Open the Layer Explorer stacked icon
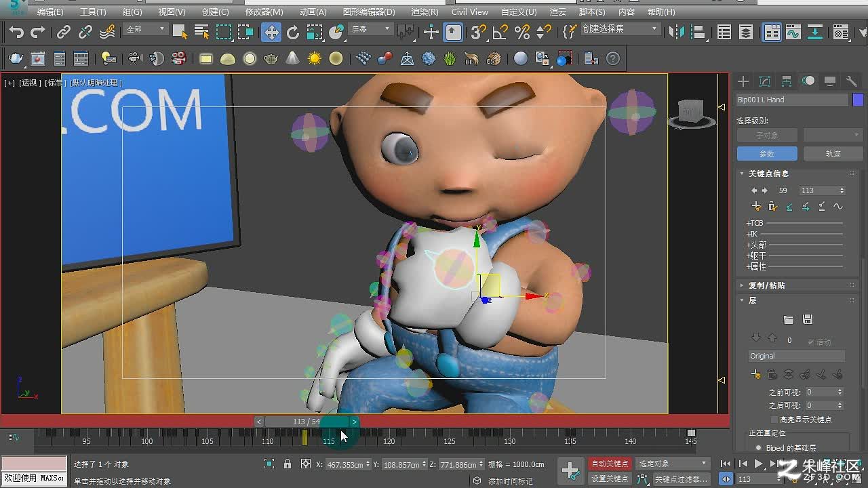The image size is (868, 488). [x=746, y=32]
